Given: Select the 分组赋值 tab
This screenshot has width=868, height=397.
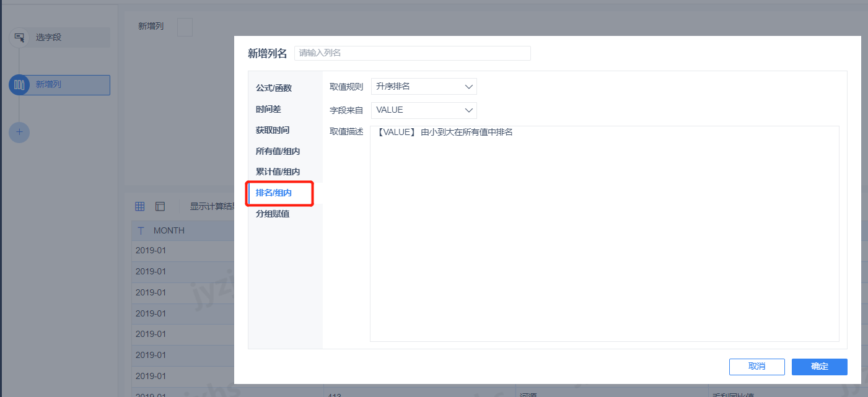Looking at the screenshot, I should point(273,214).
